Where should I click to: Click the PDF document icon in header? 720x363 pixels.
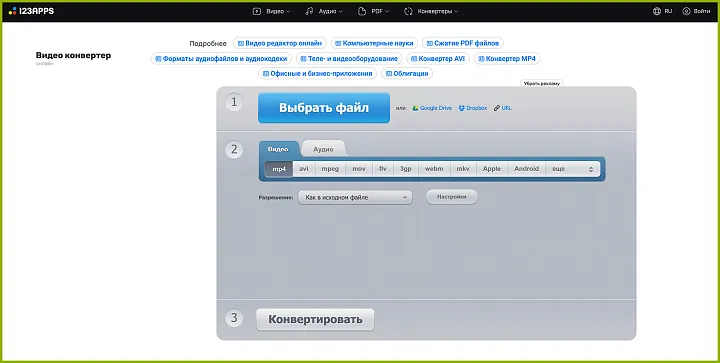[x=362, y=11]
